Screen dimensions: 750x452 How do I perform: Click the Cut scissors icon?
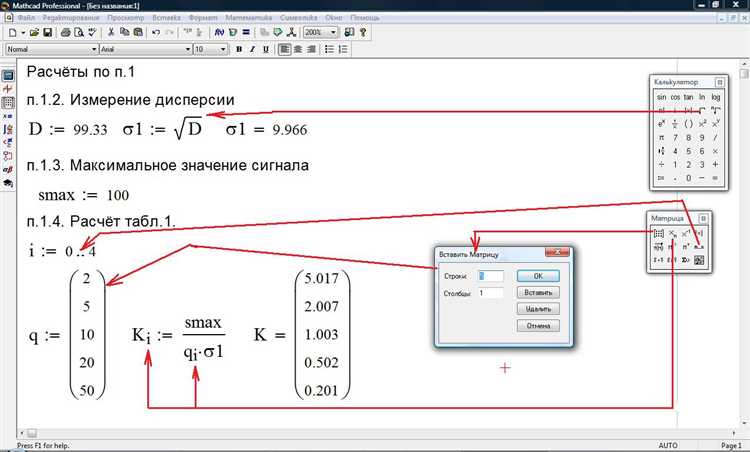coord(110,33)
